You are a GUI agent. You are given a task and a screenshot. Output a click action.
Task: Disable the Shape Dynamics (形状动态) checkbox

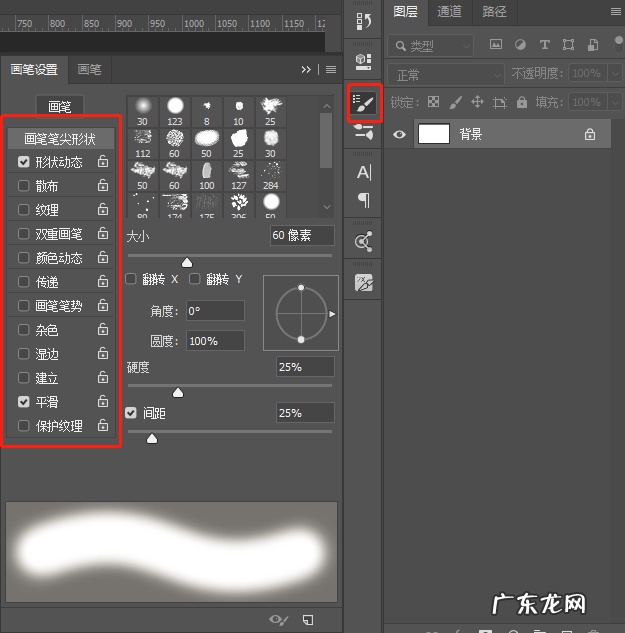[x=24, y=162]
